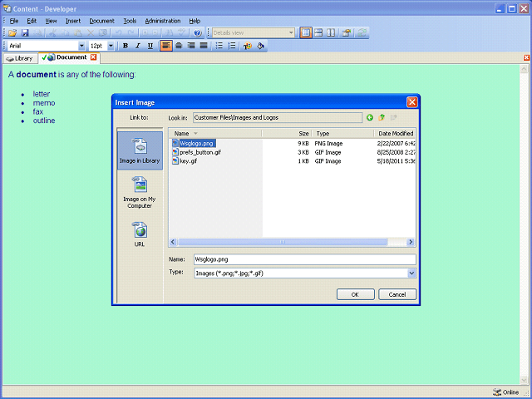Open the File menu

pyautogui.click(x=14, y=21)
